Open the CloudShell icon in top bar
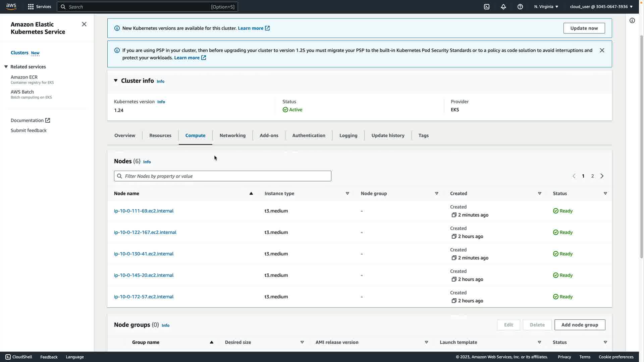Image resolution: width=644 pixels, height=362 pixels. (x=487, y=7)
